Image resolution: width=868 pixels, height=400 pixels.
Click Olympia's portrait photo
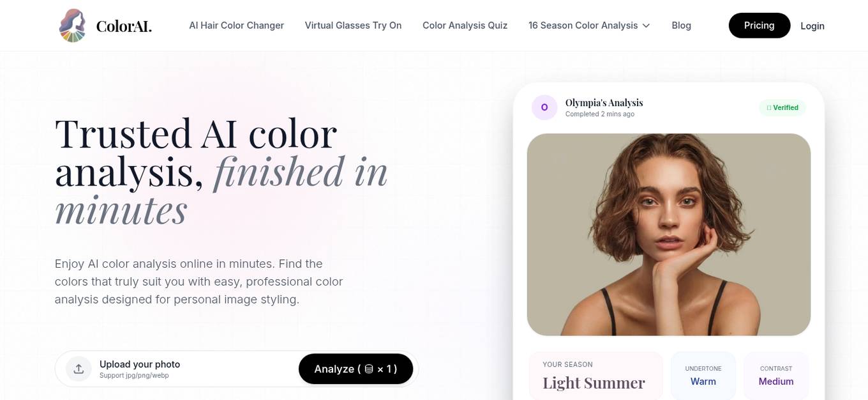click(x=668, y=235)
